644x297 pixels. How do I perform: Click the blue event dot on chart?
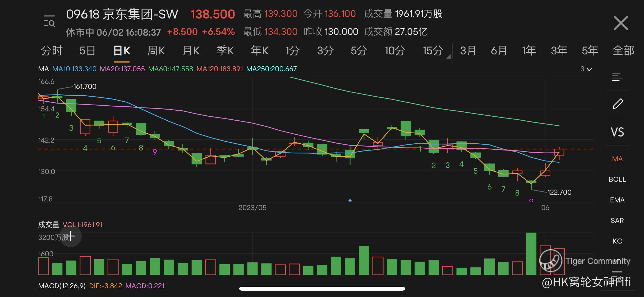pos(350,201)
